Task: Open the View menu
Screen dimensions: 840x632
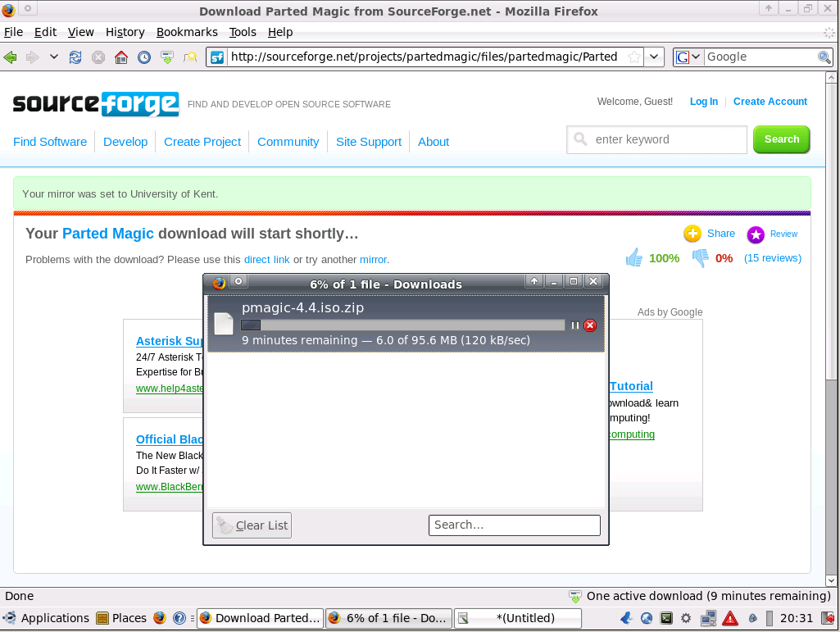Action: (81, 32)
